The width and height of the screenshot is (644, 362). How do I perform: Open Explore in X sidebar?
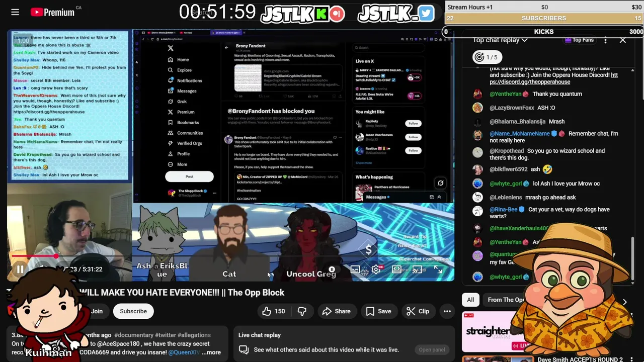coord(180,70)
